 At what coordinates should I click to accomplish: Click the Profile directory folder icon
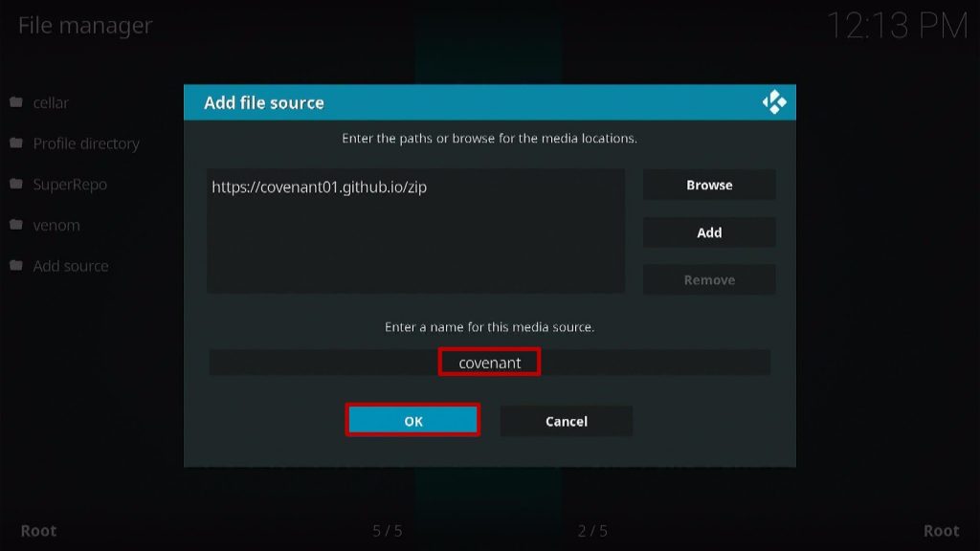click(16, 143)
